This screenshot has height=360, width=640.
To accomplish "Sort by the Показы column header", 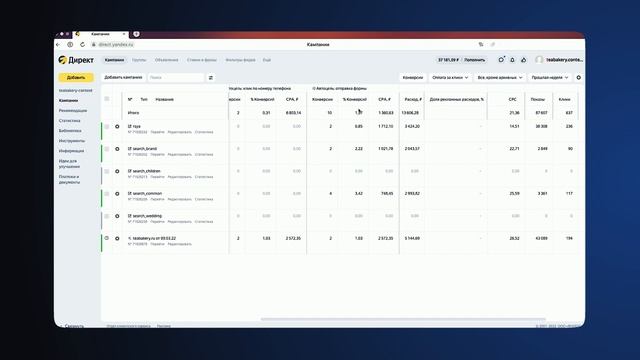I will coord(538,99).
